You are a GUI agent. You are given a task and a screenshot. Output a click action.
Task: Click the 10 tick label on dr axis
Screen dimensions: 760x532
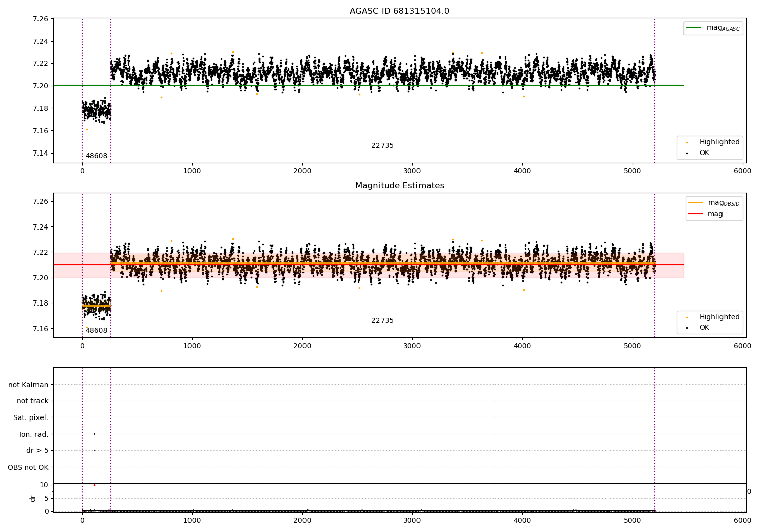pyautogui.click(x=44, y=485)
